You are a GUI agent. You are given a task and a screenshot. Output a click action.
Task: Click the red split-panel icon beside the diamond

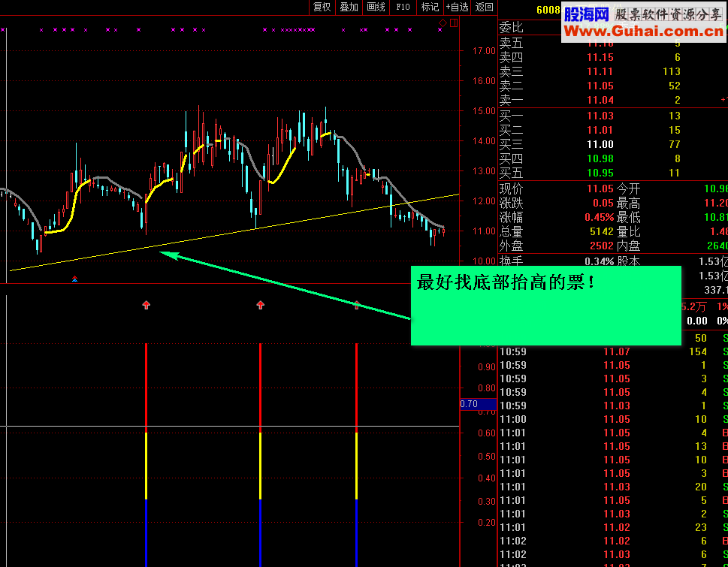454,23
